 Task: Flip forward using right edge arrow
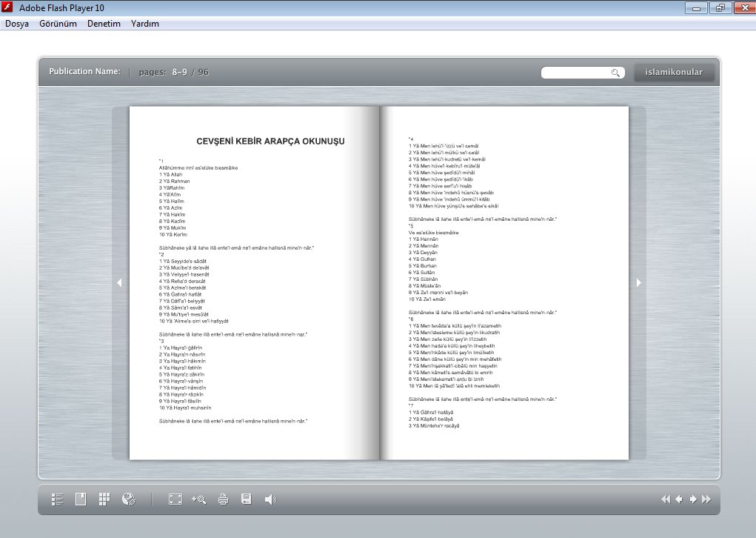[639, 282]
